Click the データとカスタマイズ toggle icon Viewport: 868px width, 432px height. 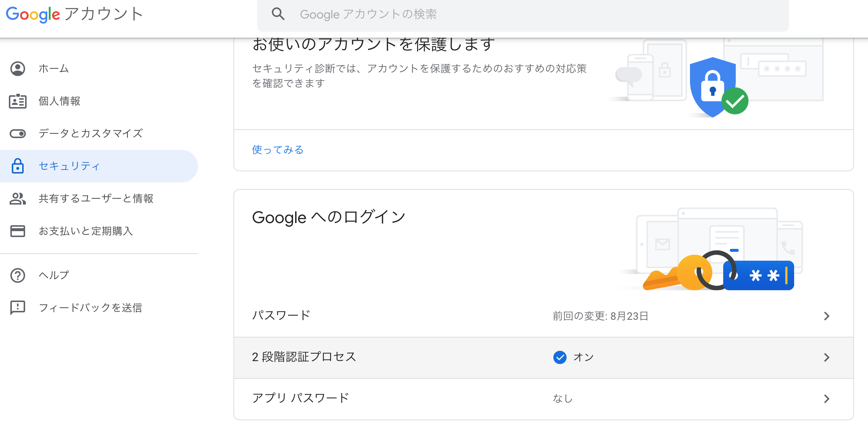(17, 133)
